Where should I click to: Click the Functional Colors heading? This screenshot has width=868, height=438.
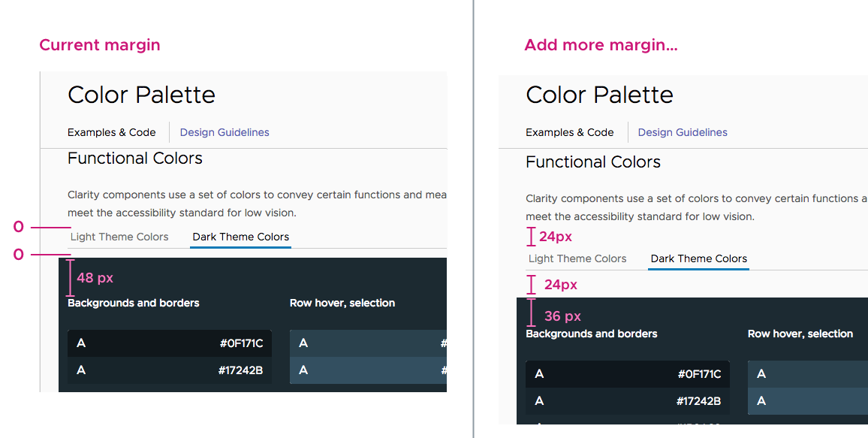(x=134, y=158)
